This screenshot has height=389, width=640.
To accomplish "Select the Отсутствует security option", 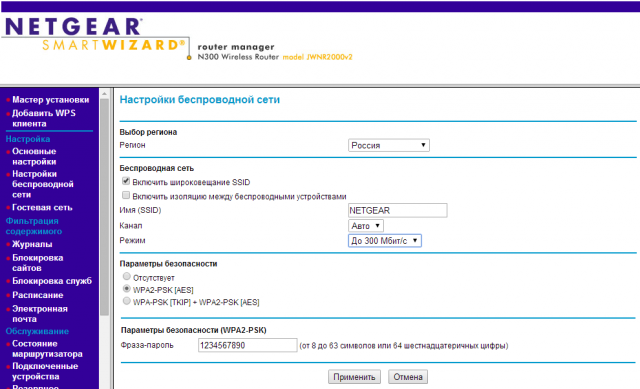I will (127, 276).
